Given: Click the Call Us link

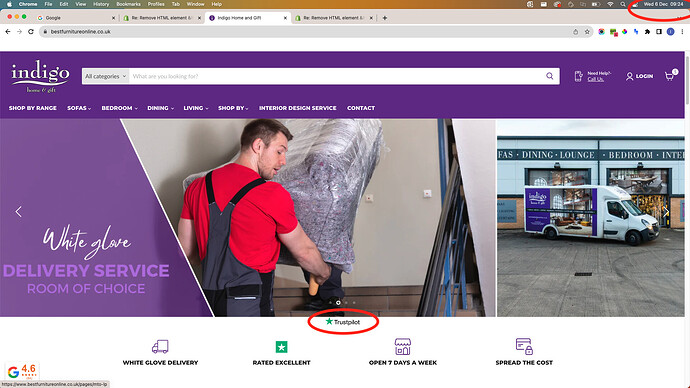Looking at the screenshot, I should (595, 79).
